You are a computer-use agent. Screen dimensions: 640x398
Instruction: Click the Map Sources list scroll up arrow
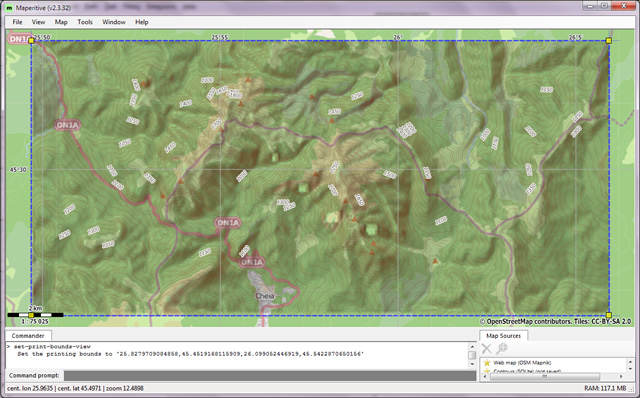point(630,362)
